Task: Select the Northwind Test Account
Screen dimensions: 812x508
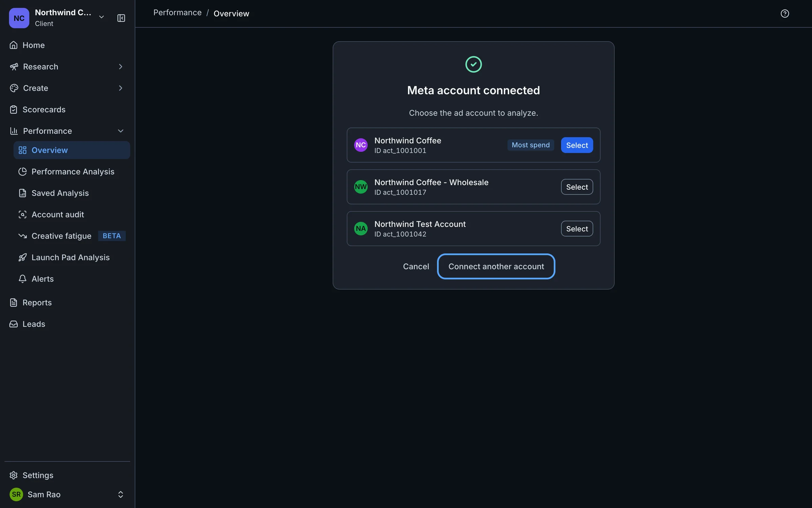Action: 577,229
